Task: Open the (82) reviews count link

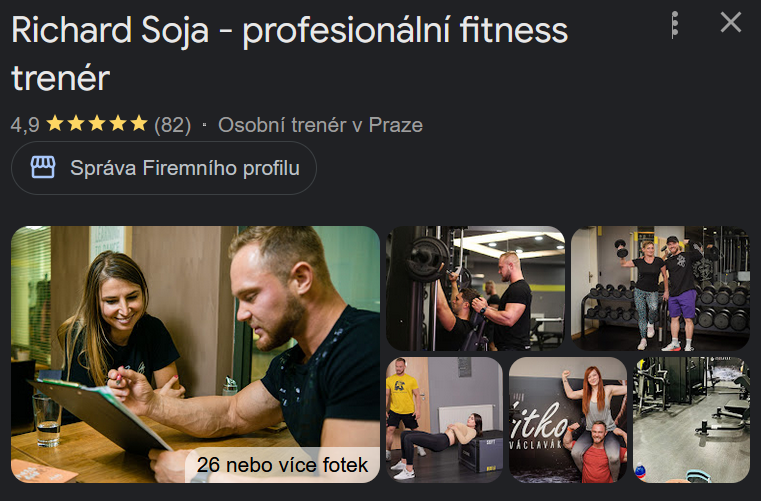Action: (x=172, y=125)
